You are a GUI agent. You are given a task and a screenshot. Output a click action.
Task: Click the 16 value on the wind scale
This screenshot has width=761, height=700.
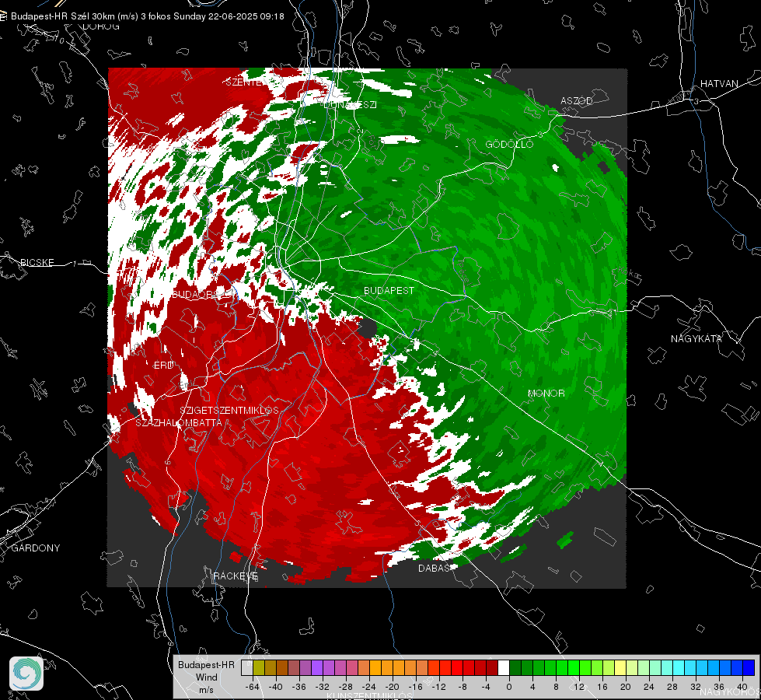[602, 687]
